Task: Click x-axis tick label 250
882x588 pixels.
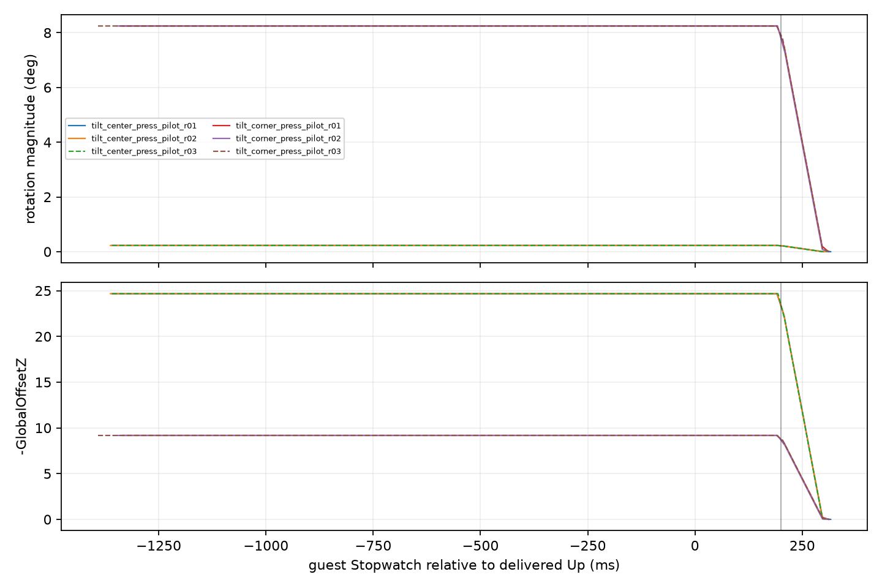Action: click(x=802, y=546)
